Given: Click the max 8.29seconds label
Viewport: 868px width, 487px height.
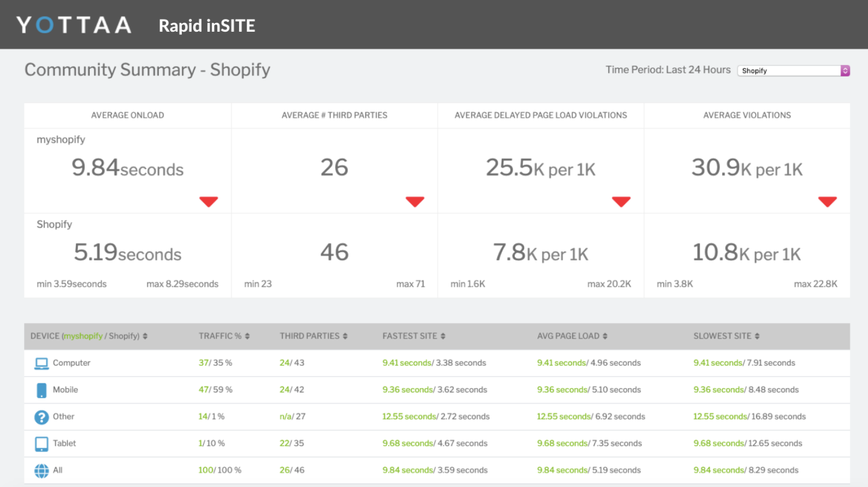Looking at the screenshot, I should pos(182,284).
